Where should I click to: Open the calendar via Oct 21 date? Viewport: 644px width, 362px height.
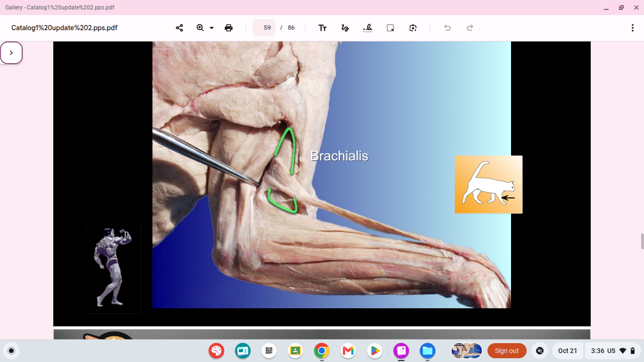[568, 351]
